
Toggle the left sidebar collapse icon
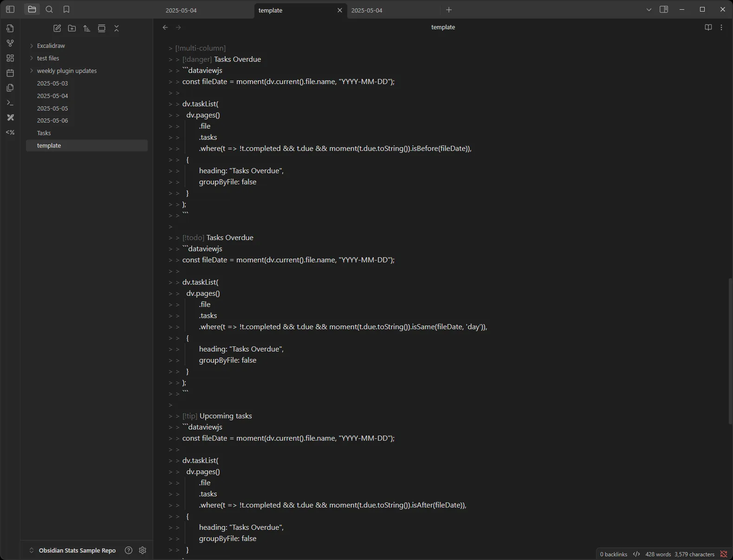point(10,9)
